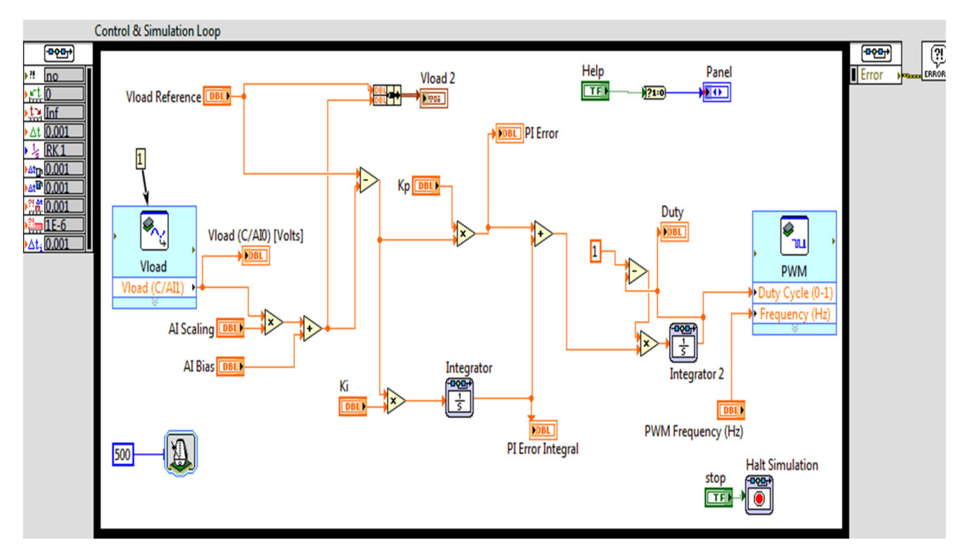
Task: Select the add node before Duty subtraction
Action: (543, 233)
